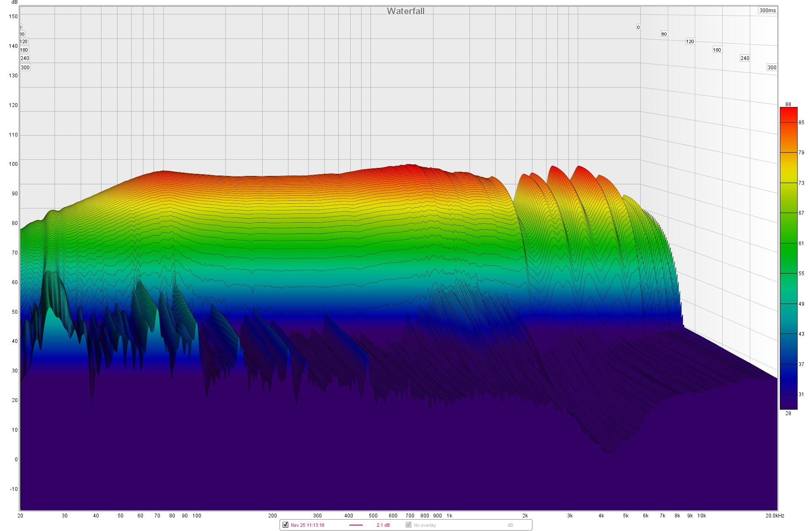Click the 1k frequency axis label
The height and width of the screenshot is (531, 812).
point(450,516)
